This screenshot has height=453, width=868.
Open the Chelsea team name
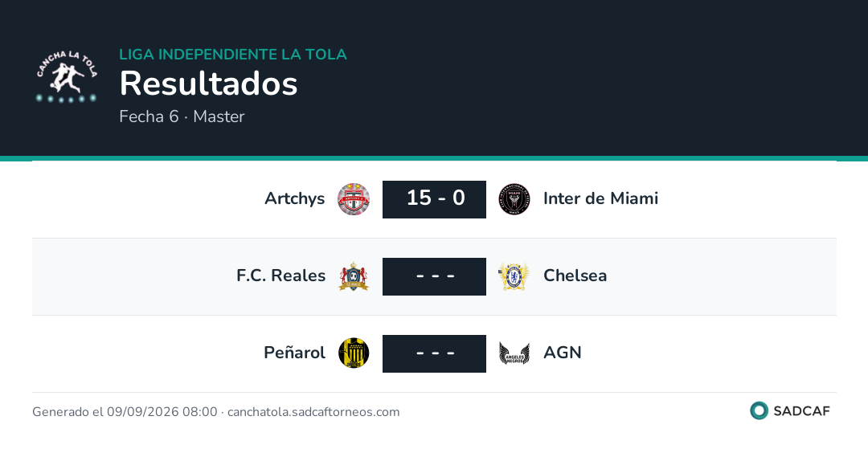coord(575,275)
